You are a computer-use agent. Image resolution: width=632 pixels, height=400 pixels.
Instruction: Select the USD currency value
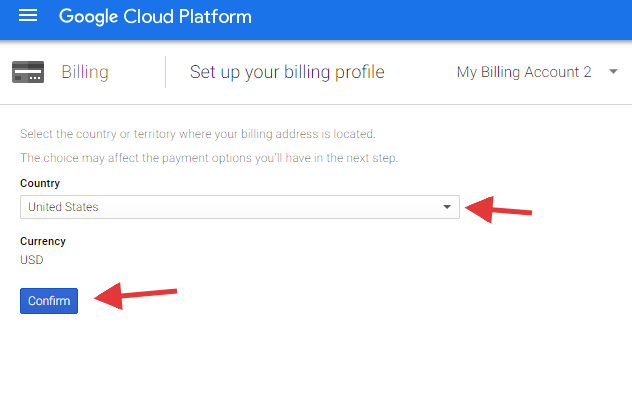click(32, 260)
